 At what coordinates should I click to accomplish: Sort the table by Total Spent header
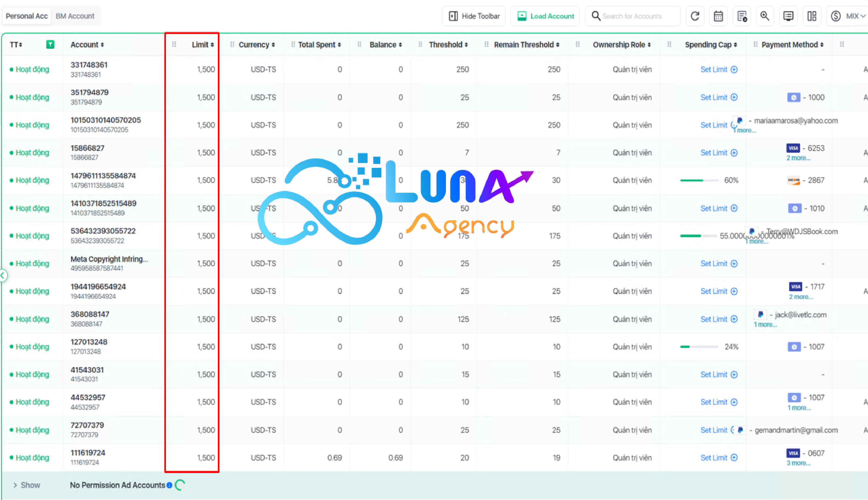click(319, 45)
